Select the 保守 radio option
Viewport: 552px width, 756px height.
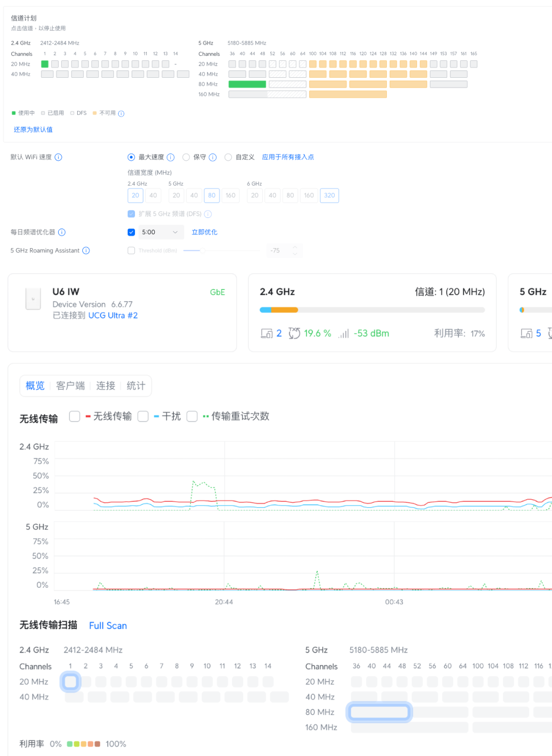(x=186, y=157)
